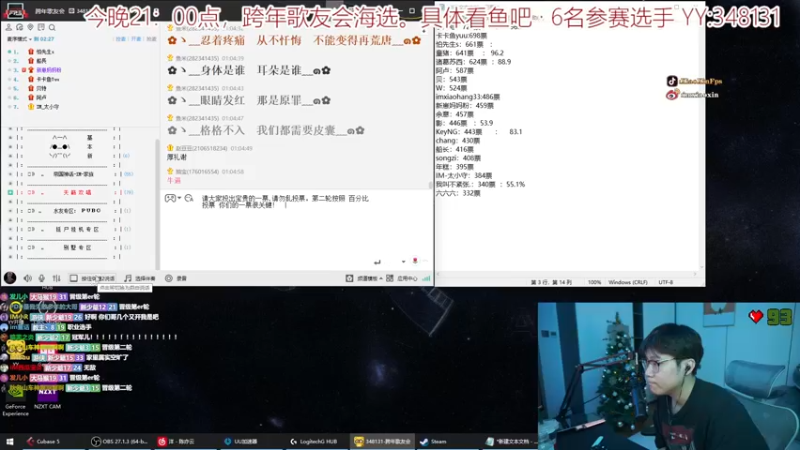The height and width of the screenshot is (450, 800).
Task: Open the 别墅专区 channel
Action: tap(77, 247)
